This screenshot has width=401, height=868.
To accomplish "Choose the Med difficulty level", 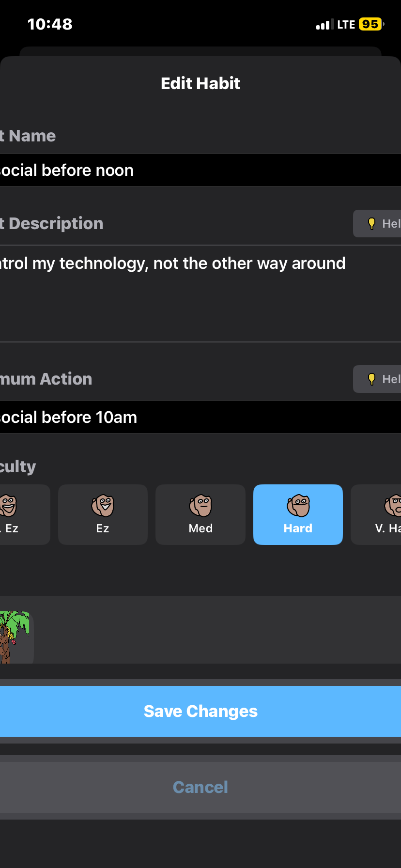I will pos(200,514).
